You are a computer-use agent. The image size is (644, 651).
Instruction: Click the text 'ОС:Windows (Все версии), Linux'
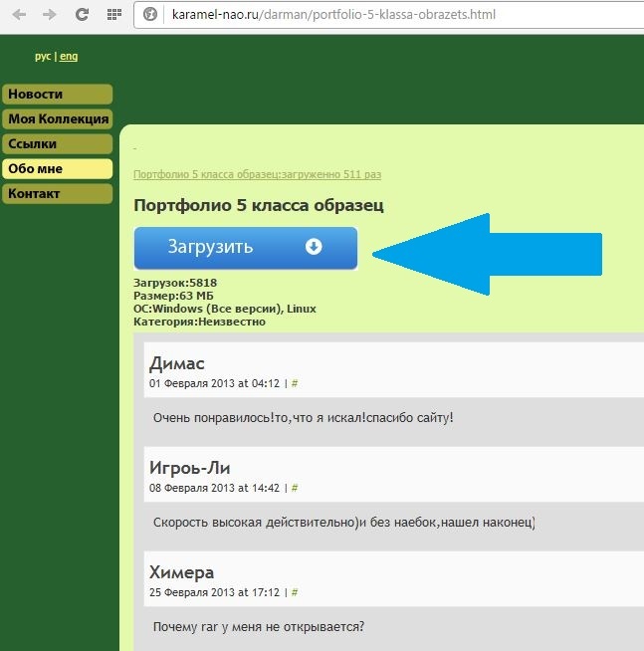tap(225, 309)
